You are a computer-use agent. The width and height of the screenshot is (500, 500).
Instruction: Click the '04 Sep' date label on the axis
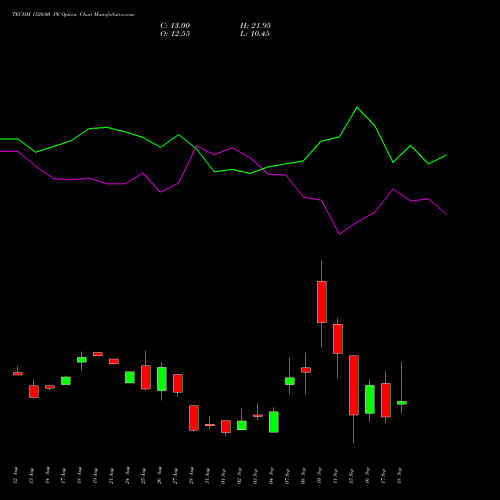point(271,475)
